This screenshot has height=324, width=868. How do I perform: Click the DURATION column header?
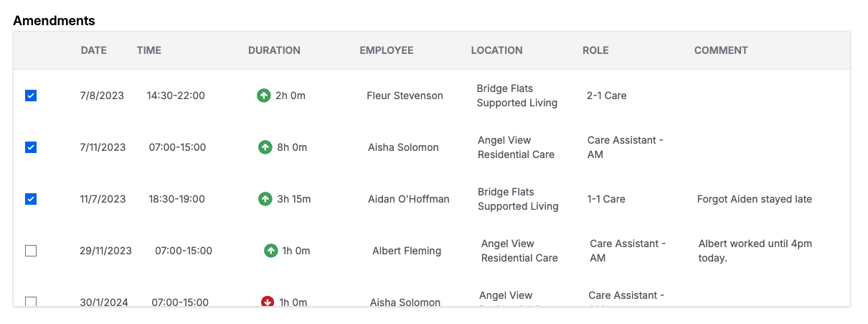pos(274,50)
